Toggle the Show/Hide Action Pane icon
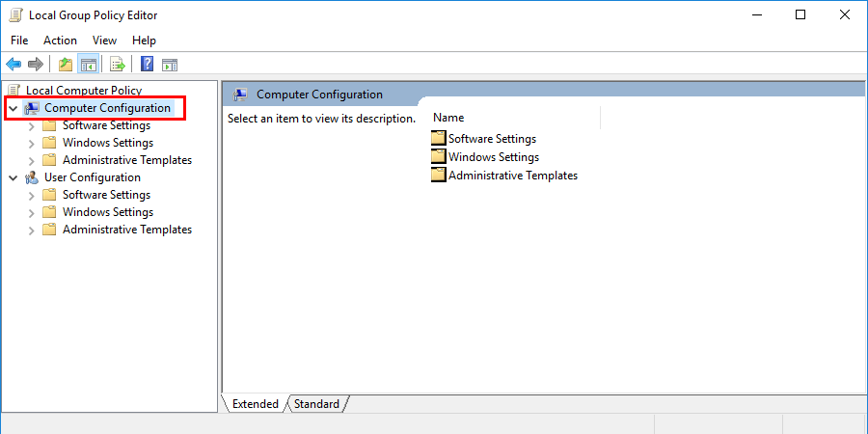Image resolution: width=868 pixels, height=434 pixels. (170, 65)
